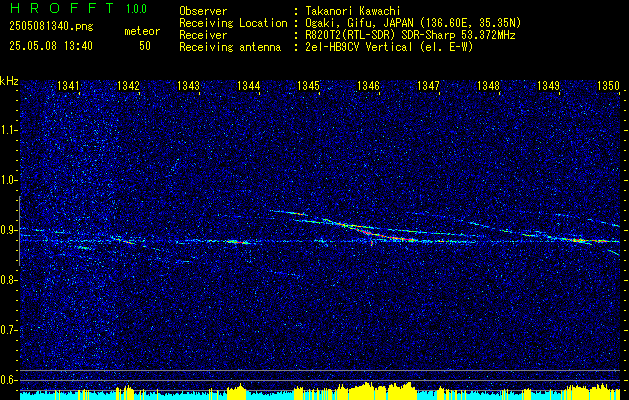Click the 1348 time marker
Image resolution: width=629 pixels, height=400 pixels.
[489, 85]
